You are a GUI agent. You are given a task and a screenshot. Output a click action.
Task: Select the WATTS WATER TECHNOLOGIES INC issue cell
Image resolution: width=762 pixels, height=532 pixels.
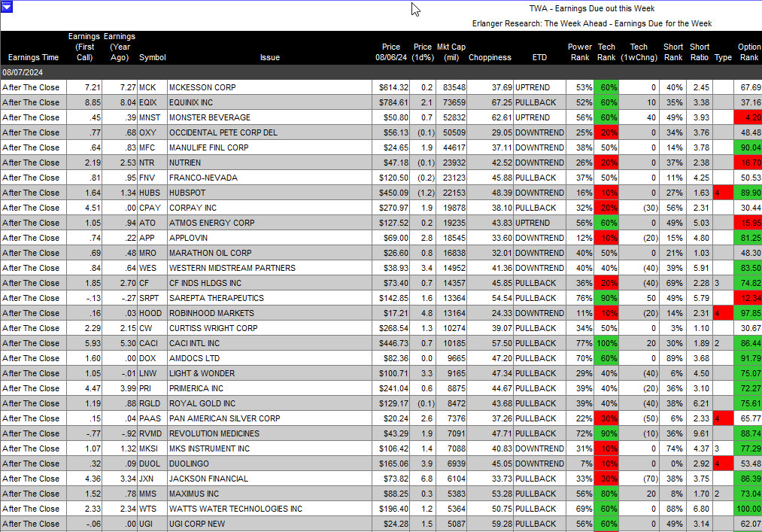270,509
